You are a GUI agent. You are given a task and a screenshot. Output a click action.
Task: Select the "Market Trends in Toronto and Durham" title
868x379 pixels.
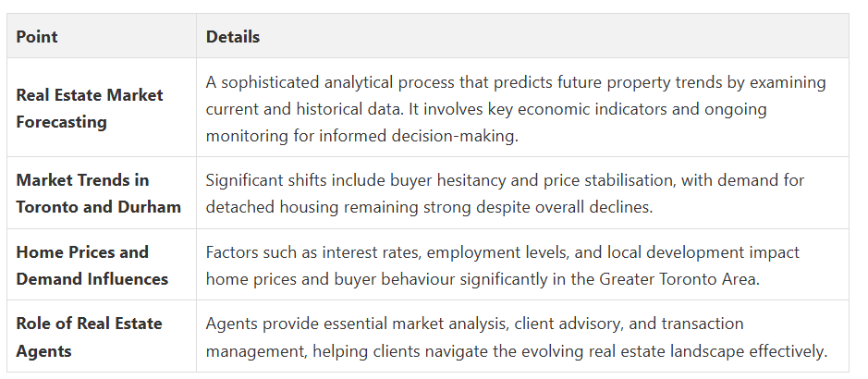tap(98, 193)
